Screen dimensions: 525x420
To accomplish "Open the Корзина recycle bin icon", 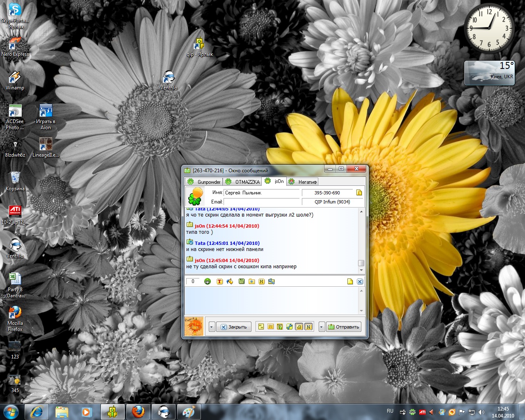I will (15, 181).
